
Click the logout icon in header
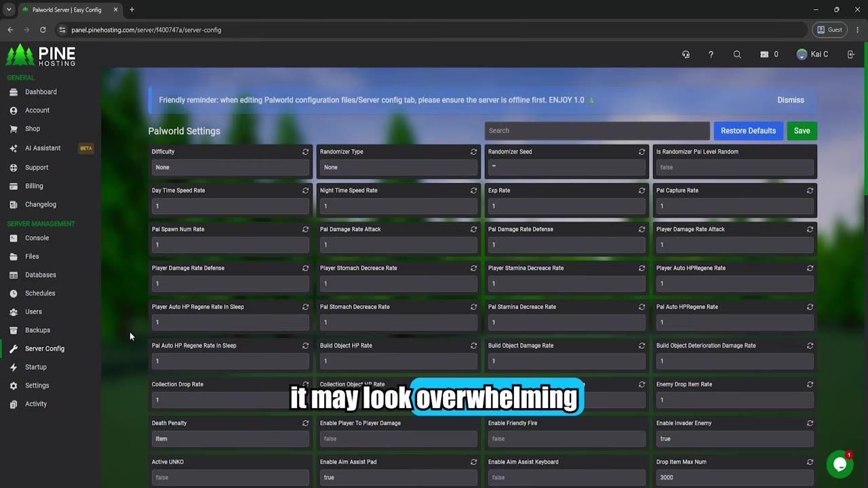[x=851, y=54]
